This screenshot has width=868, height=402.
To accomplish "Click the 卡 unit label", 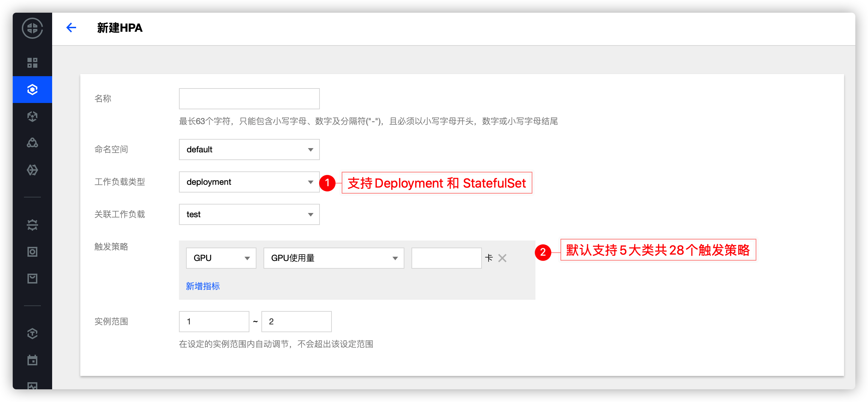I will 489,258.
